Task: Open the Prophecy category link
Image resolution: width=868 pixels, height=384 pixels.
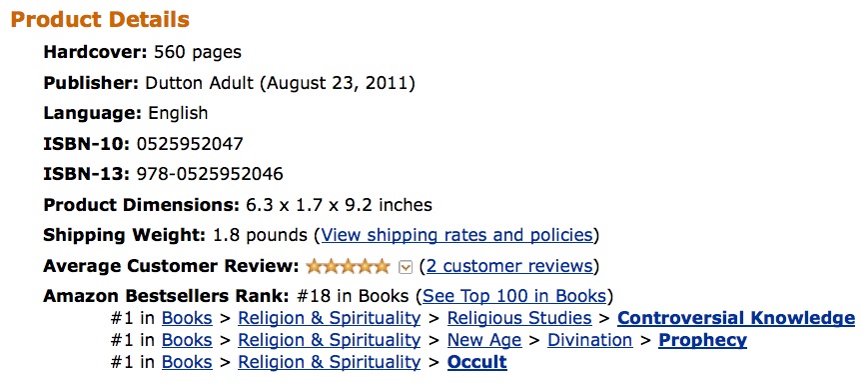Action: 702,340
